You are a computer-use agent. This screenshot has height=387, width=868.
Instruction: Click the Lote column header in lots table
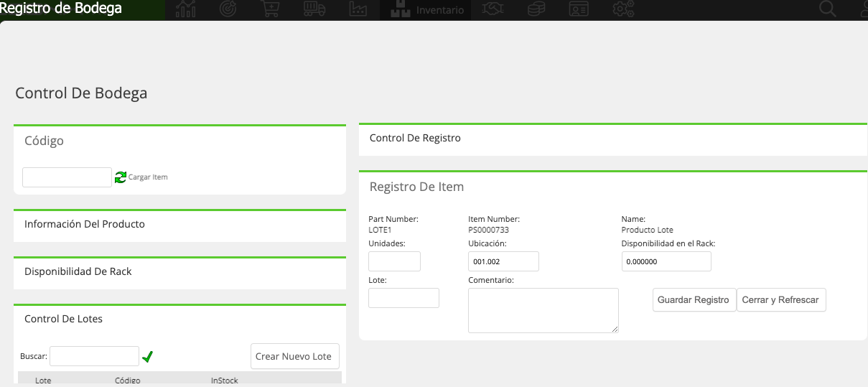(x=43, y=380)
